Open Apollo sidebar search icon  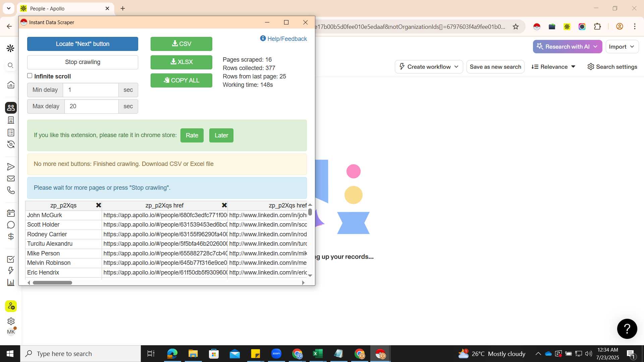11,65
